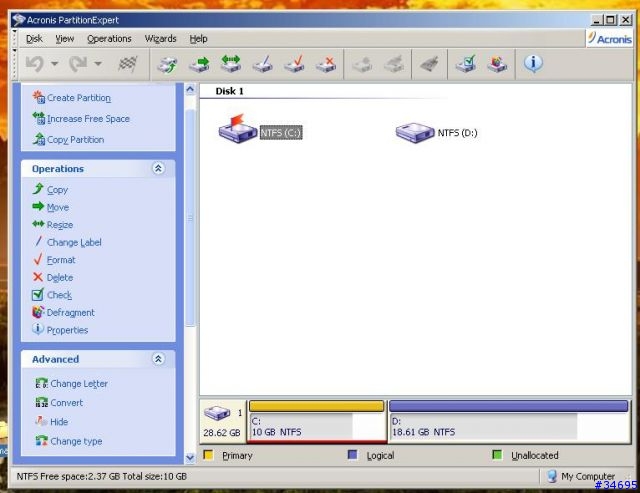640x493 pixels.
Task: Open the Help menu
Action: pos(198,39)
